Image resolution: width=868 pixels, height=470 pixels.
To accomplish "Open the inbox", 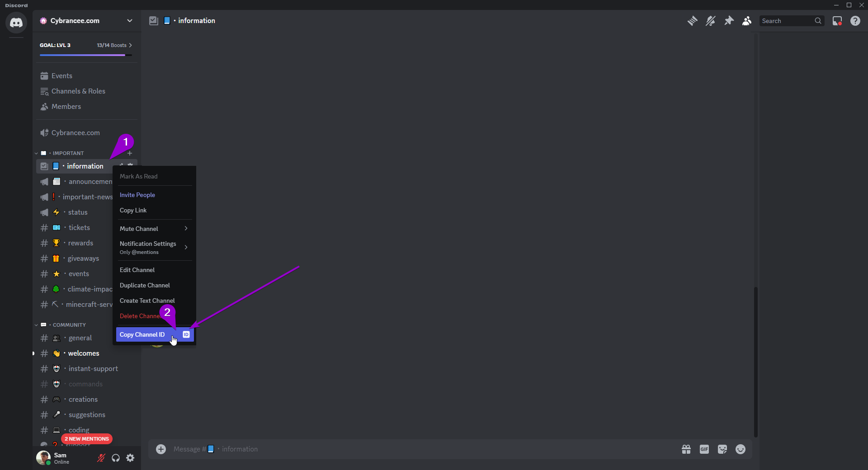I will (x=837, y=21).
